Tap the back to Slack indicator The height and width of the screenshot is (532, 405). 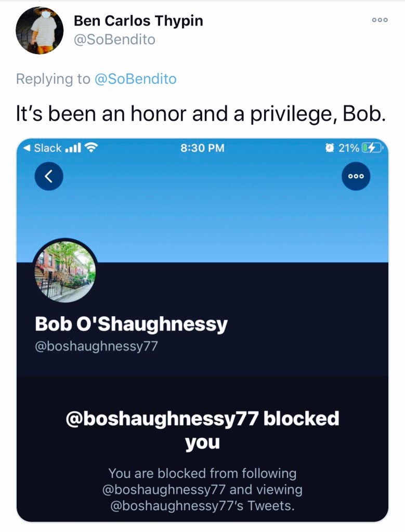click(x=43, y=148)
